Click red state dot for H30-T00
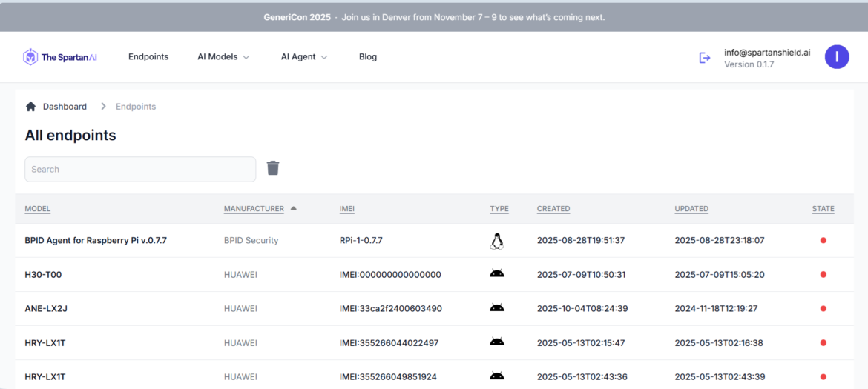Image resolution: width=868 pixels, height=389 pixels. tap(823, 275)
